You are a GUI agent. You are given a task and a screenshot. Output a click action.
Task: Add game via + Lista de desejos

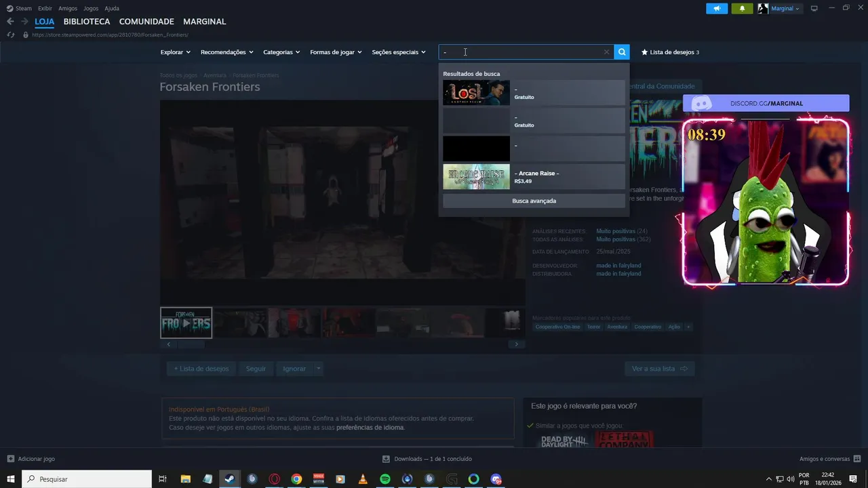201,369
